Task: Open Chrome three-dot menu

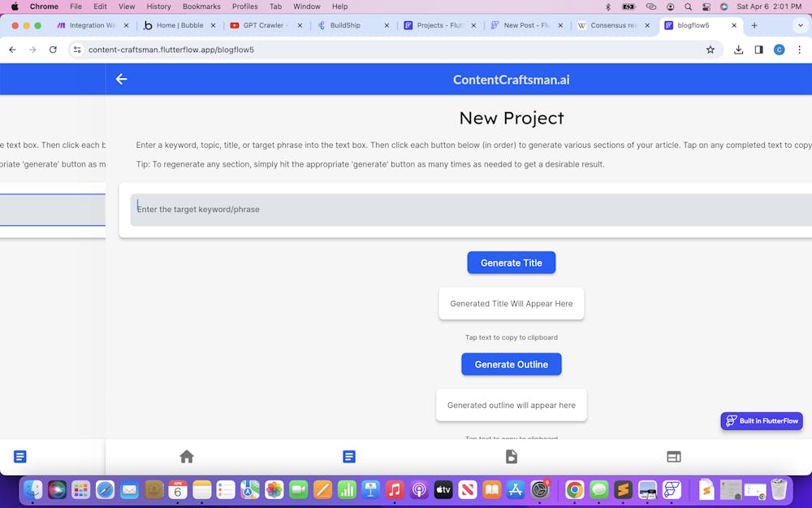Action: coord(799,50)
